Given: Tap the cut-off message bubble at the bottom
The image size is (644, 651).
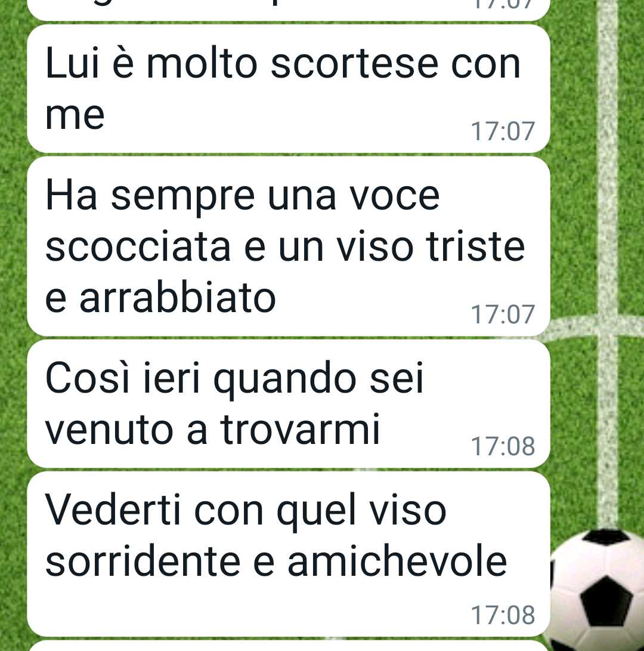Looking at the screenshot, I should [x=289, y=646].
